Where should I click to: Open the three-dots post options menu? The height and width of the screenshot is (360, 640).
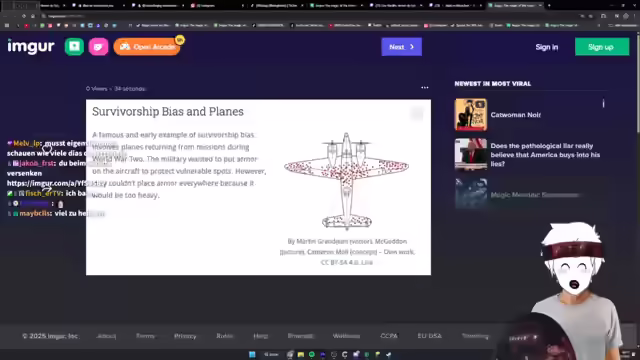point(425,88)
